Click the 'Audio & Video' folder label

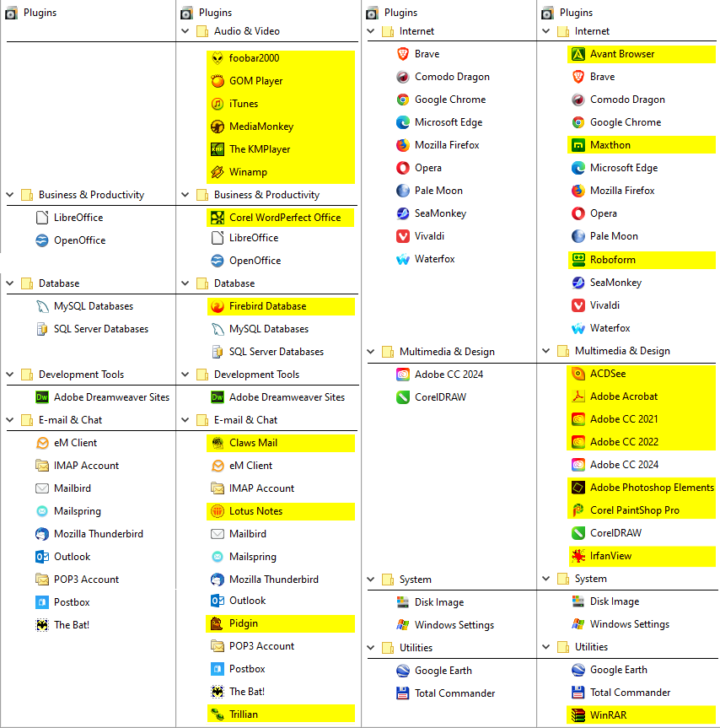[x=247, y=31]
